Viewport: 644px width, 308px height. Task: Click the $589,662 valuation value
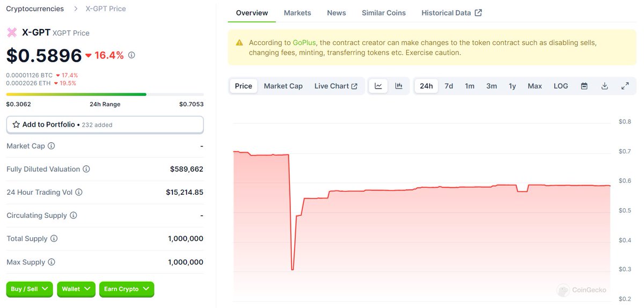(187, 169)
